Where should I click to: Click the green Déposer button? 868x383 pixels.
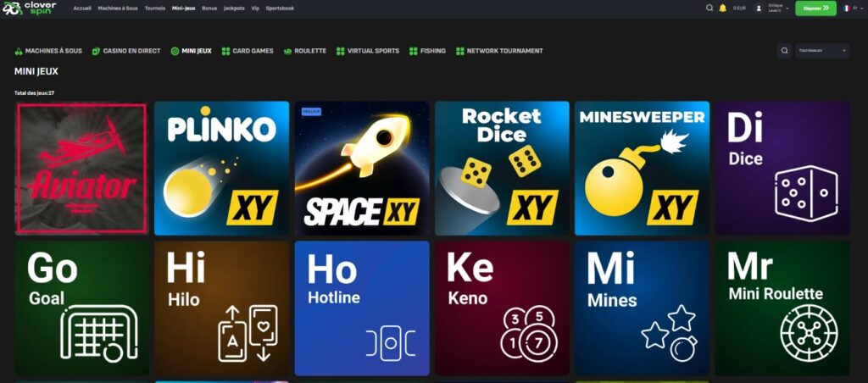pyautogui.click(x=816, y=8)
